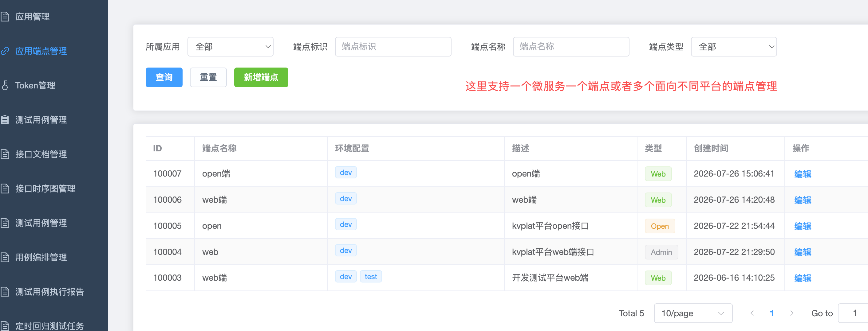The width and height of the screenshot is (868, 331).
Task: Click the link icon beside 应用端点管理
Action: click(x=5, y=51)
